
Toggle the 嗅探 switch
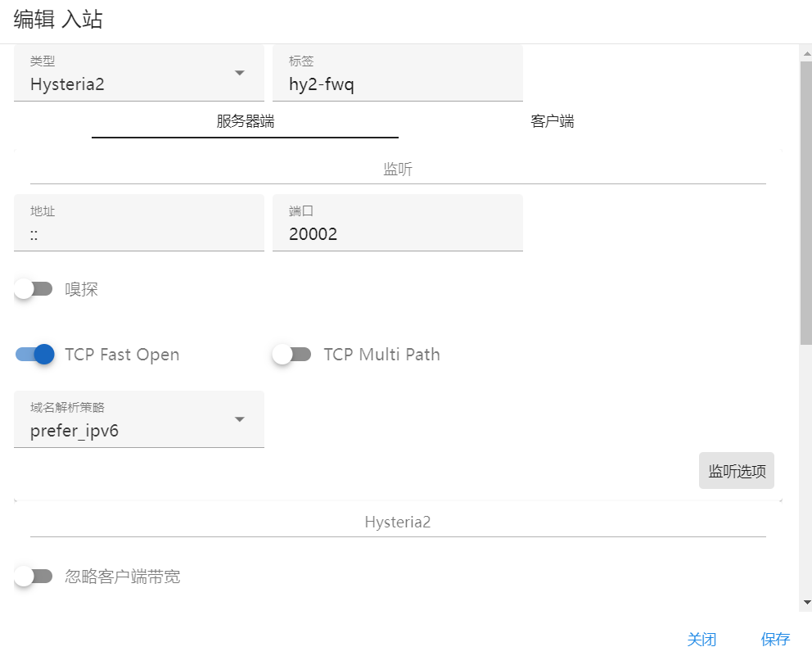(34, 288)
